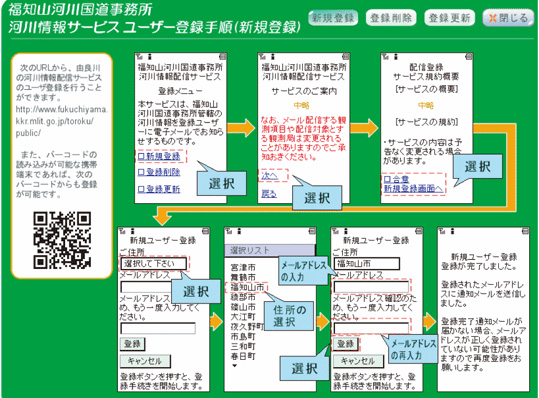
Task: Click キャンセル in the 福知山市 form
Action: [x=358, y=361]
